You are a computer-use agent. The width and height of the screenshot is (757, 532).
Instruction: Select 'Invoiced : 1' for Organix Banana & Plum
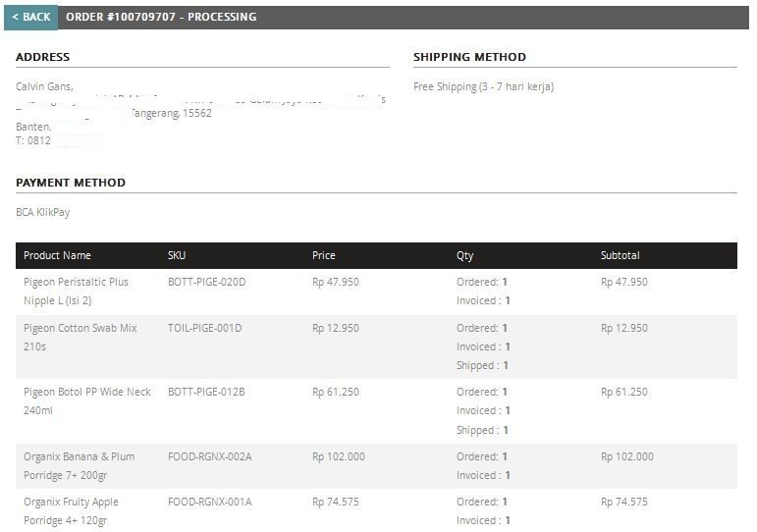pos(483,475)
